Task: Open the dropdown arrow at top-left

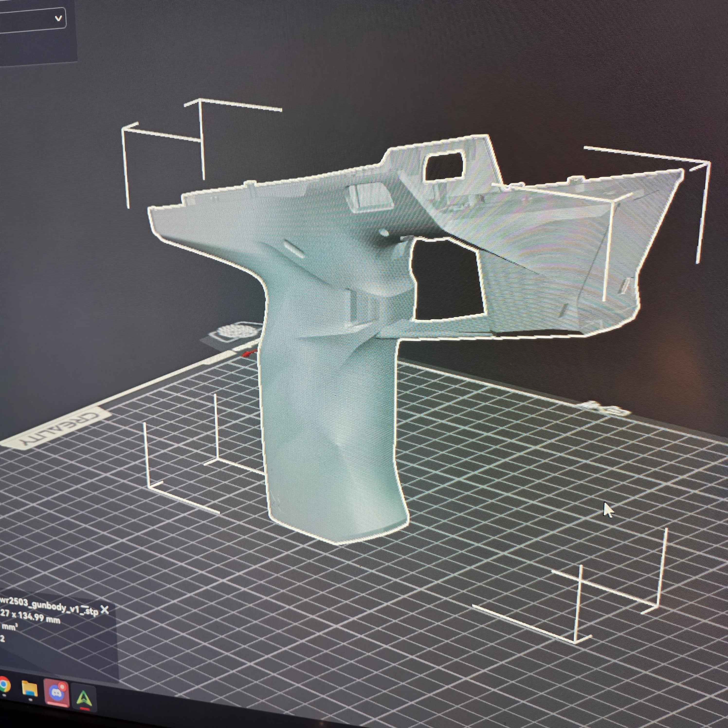Action: (58, 18)
